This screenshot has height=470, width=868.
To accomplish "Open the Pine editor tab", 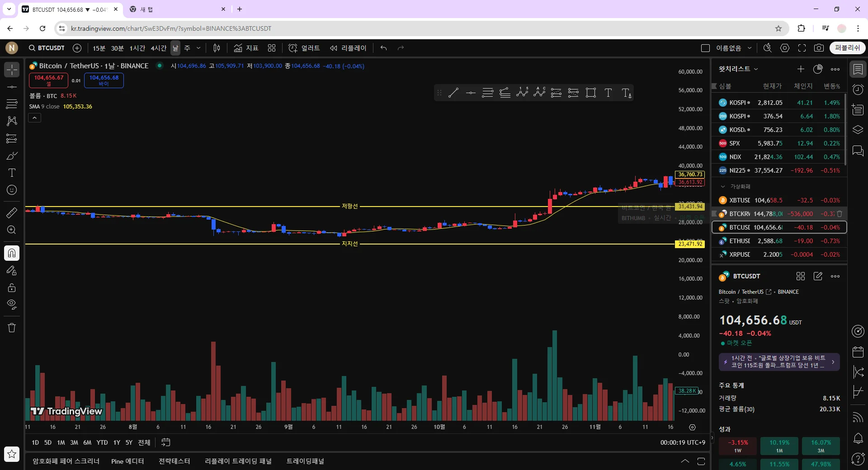I will pyautogui.click(x=127, y=461).
